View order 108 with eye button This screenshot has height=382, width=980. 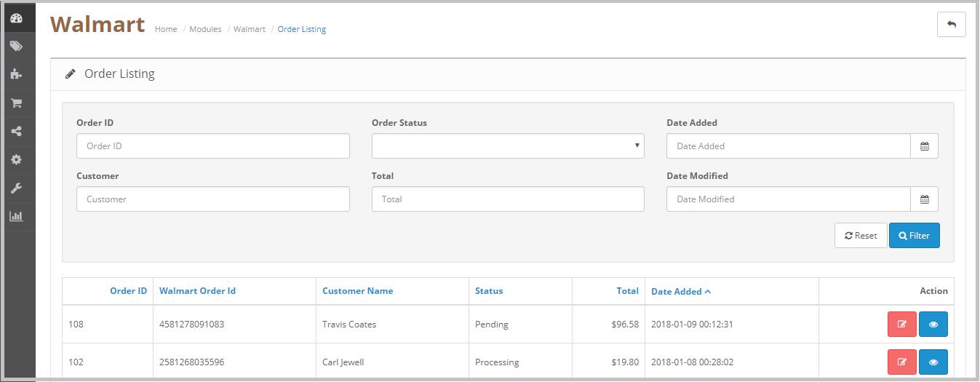point(933,325)
